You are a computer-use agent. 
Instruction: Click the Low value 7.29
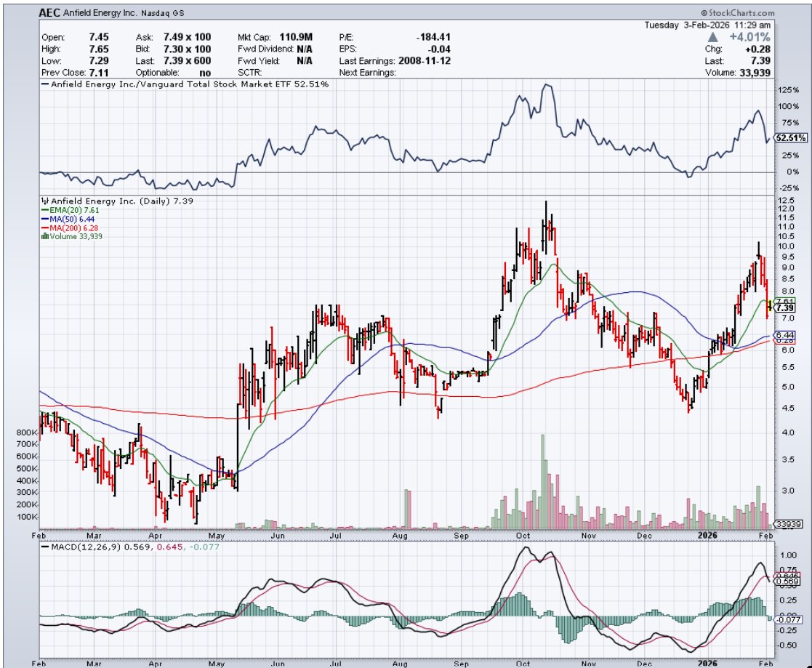[x=98, y=60]
